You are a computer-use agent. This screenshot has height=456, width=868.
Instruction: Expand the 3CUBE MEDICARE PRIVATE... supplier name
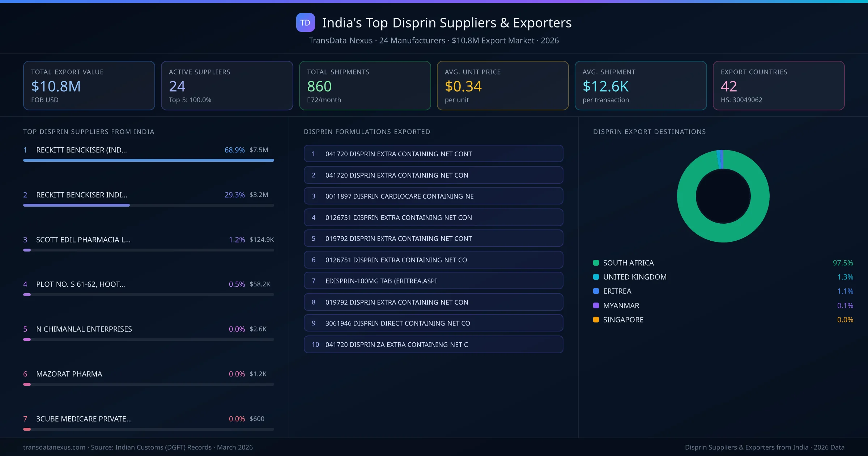(84, 419)
